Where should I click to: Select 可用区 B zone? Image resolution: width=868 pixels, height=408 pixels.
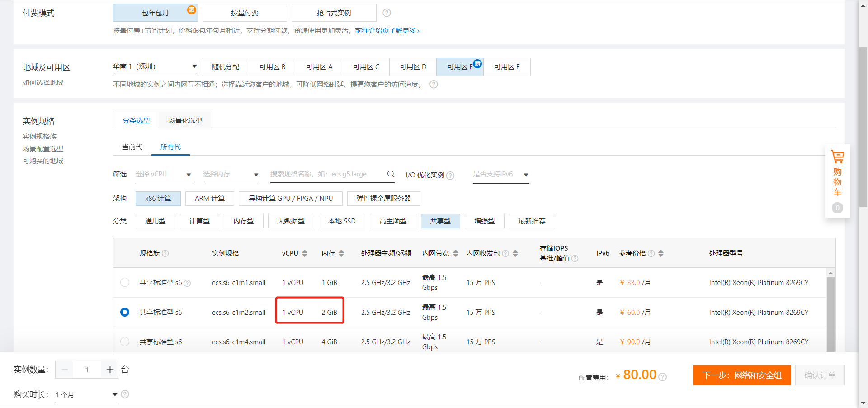pyautogui.click(x=272, y=66)
